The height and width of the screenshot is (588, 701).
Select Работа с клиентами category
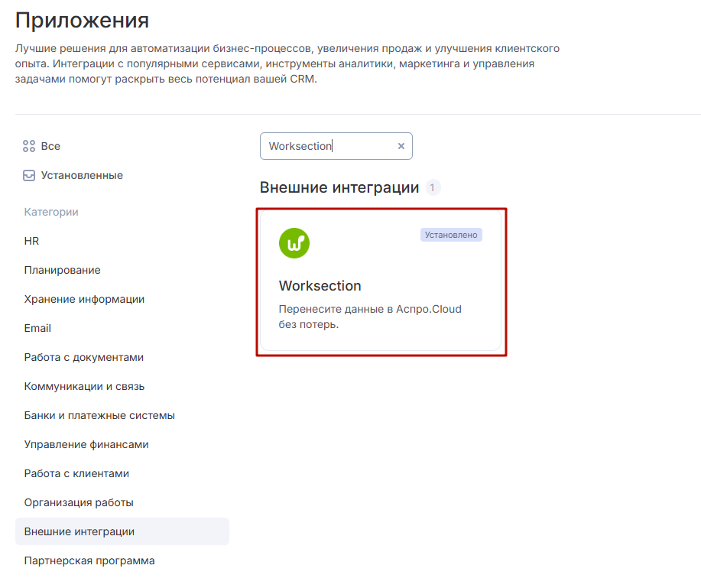point(76,473)
